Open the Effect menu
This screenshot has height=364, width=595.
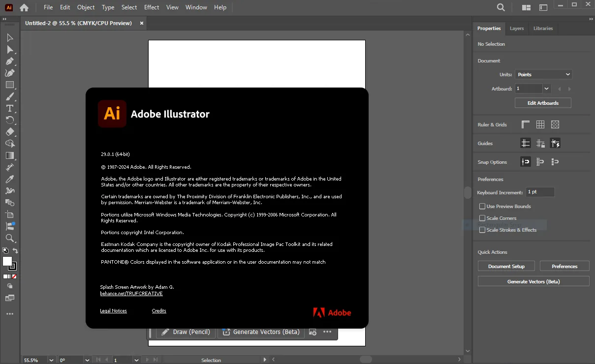point(152,7)
